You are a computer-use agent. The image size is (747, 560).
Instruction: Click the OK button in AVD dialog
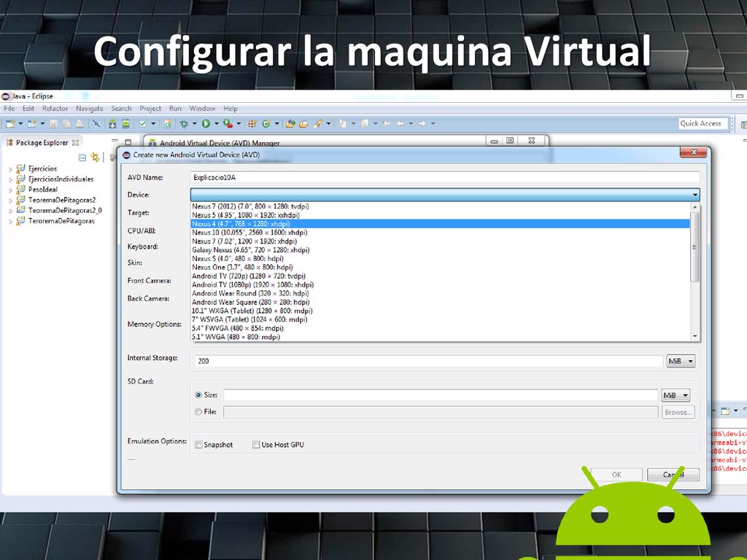616,474
